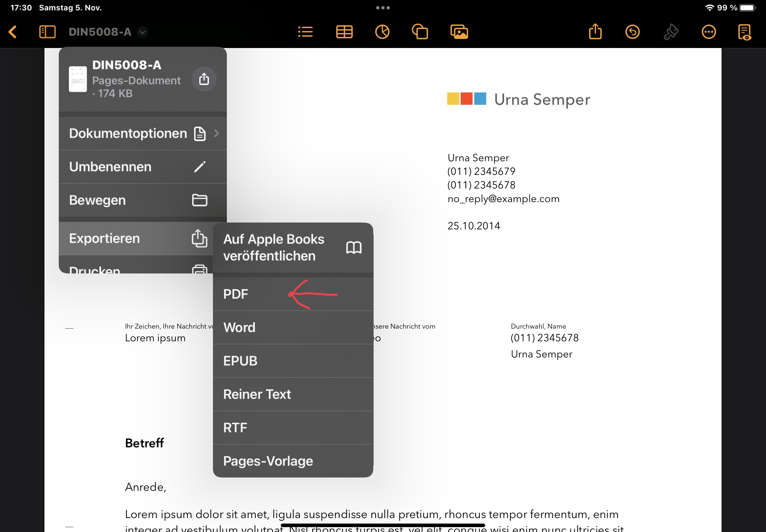This screenshot has width=766, height=532.
Task: Tap the undo icon
Action: pos(633,32)
